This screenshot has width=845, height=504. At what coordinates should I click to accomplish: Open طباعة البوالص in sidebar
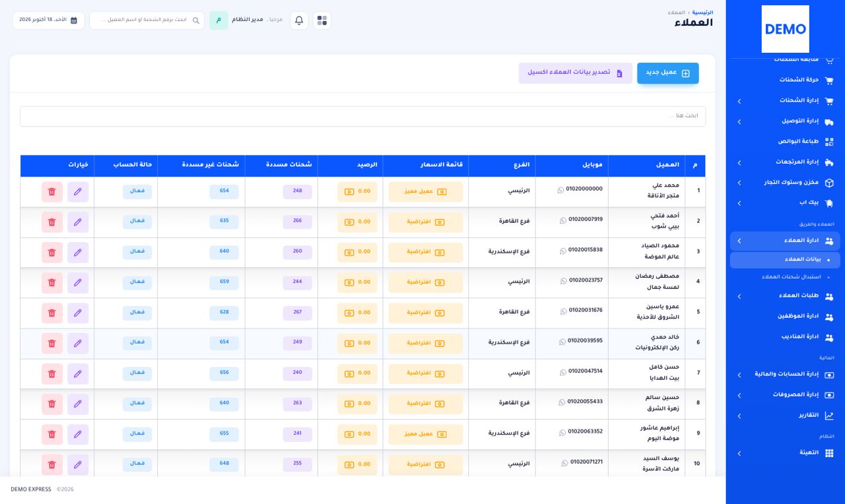tap(785, 142)
